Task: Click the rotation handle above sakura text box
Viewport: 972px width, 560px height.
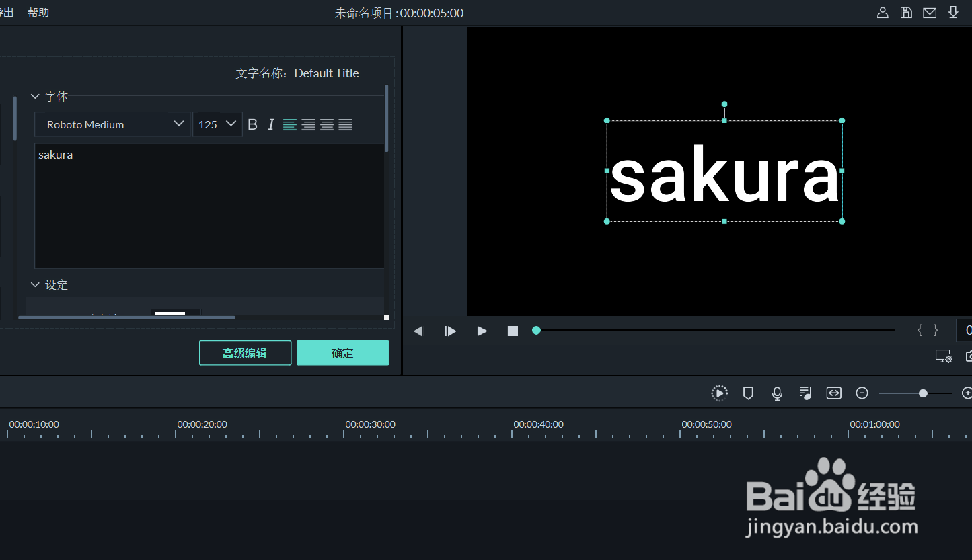Action: (x=724, y=104)
